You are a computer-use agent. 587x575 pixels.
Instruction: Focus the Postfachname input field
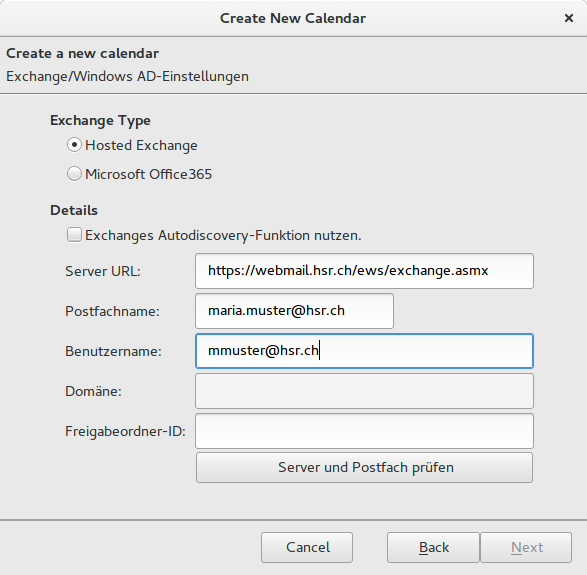coord(294,311)
